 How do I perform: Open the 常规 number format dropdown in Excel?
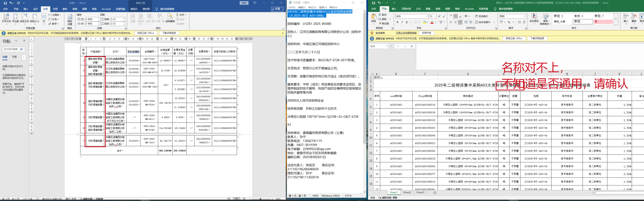click(x=525, y=16)
